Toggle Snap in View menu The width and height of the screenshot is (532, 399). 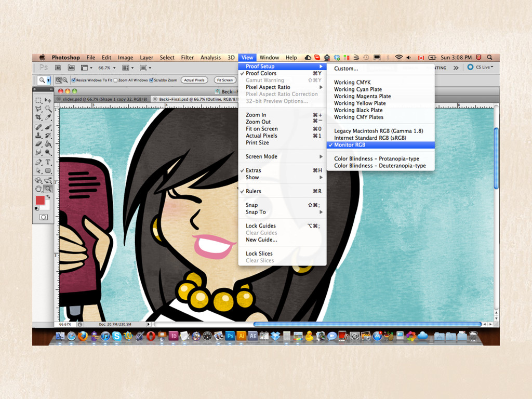282,205
